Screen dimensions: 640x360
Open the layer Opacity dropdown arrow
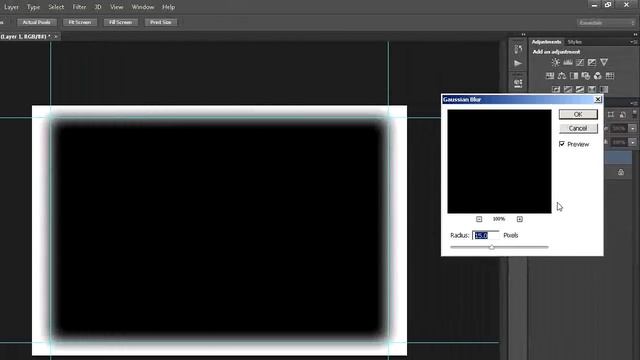pyautogui.click(x=632, y=129)
